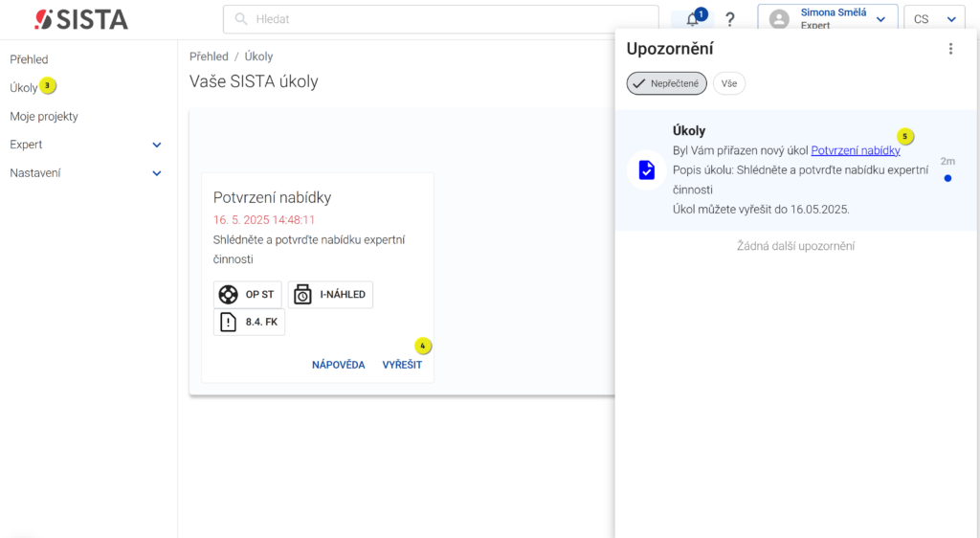Click the Úkoly notification heading
The height and width of the screenshot is (538, 980).
coord(689,130)
